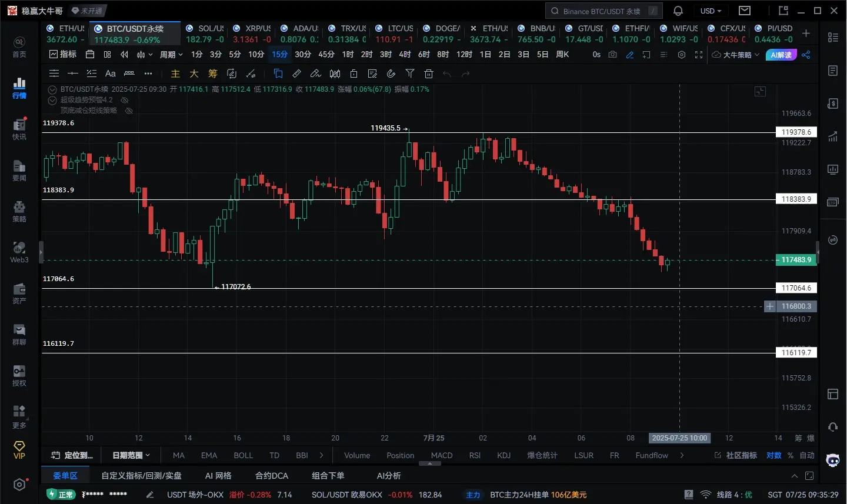Click the blue pencil drawing icon
This screenshot has width=847, height=504.
pyautogui.click(x=630, y=55)
